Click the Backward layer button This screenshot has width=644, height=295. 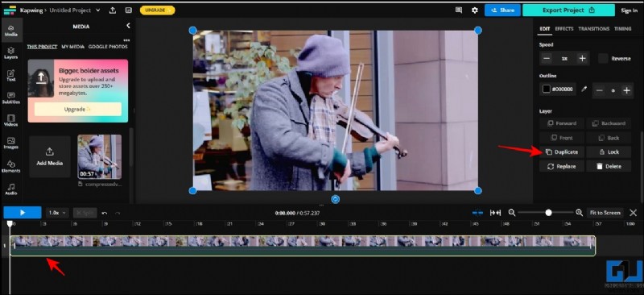pyautogui.click(x=609, y=123)
